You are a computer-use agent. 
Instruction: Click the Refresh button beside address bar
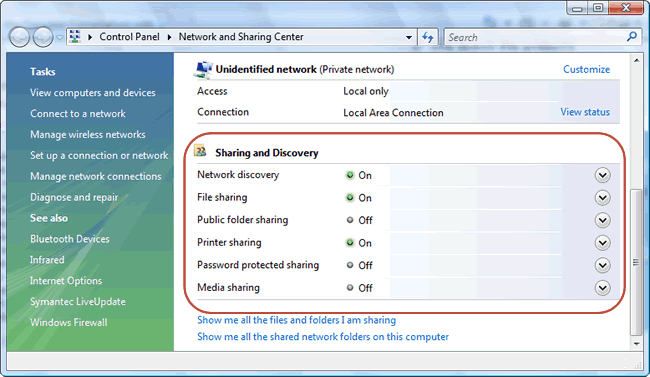427,37
